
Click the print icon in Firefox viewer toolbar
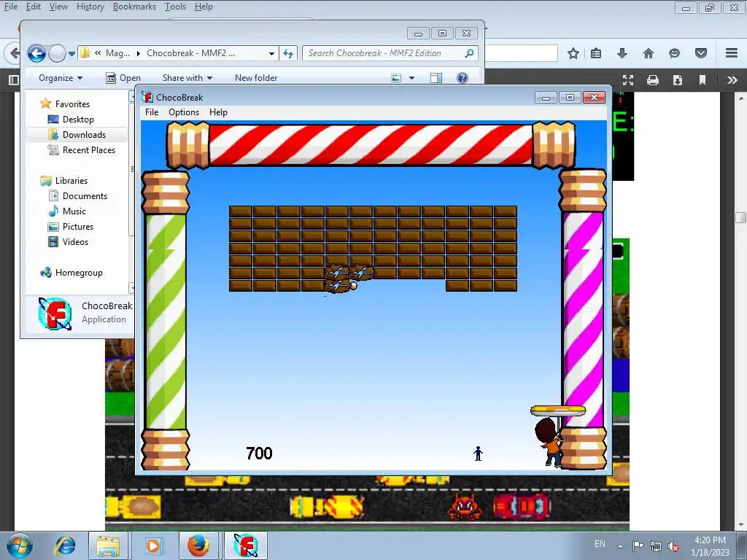click(x=653, y=80)
